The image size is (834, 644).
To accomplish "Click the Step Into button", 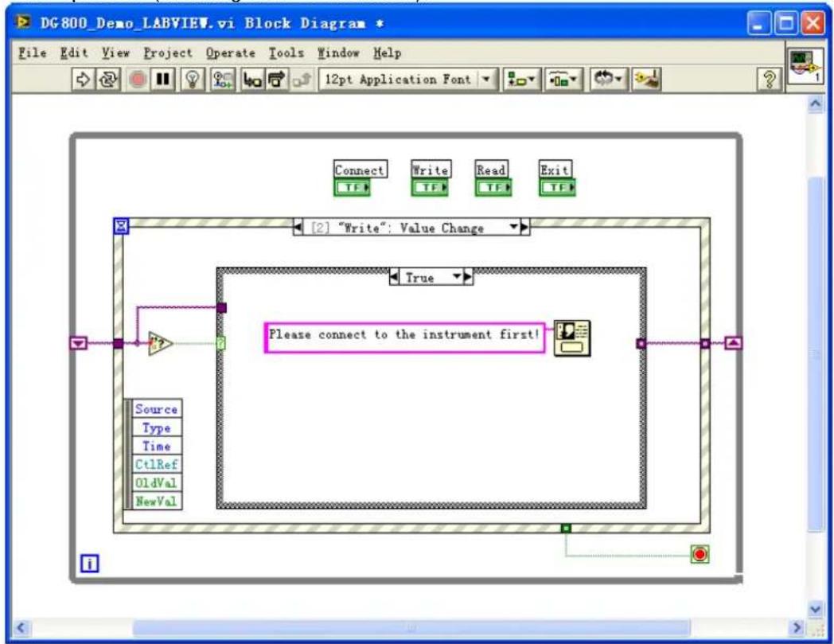I will [252, 80].
